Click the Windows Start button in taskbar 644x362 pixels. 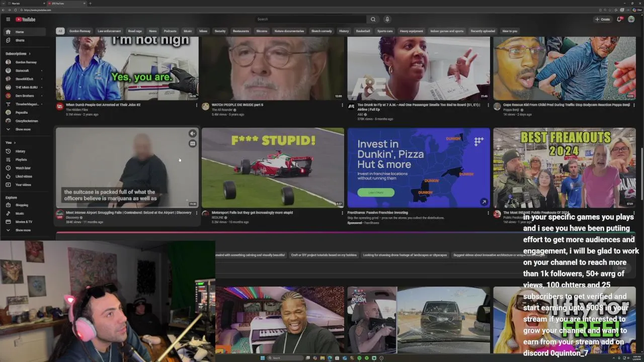tap(263, 358)
